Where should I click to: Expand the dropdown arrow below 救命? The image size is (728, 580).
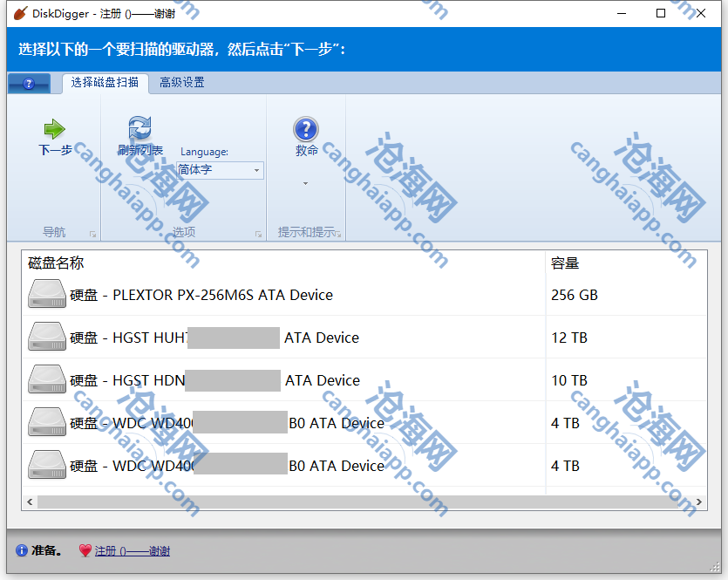(305, 184)
